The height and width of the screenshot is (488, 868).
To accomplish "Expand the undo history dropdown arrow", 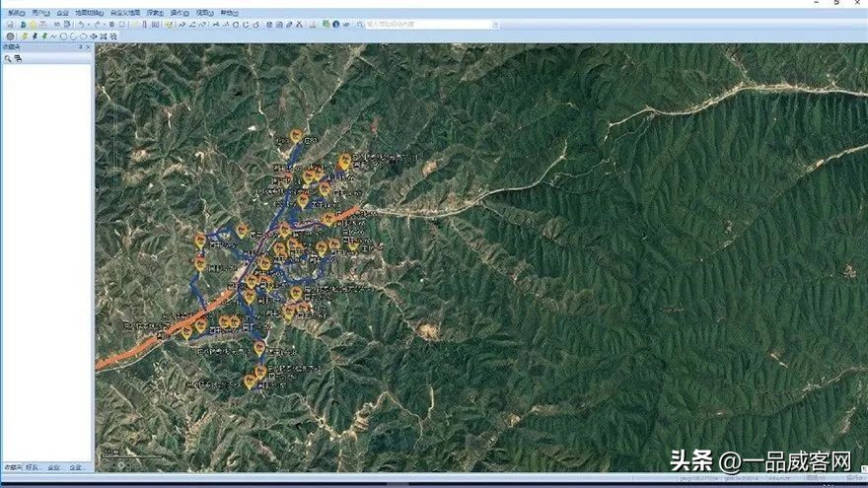I will coord(88,25).
